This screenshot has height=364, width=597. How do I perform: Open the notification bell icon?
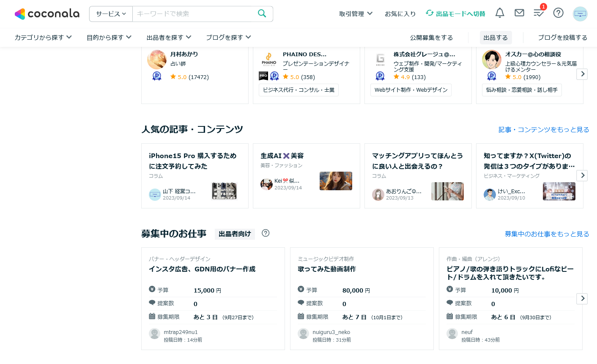[499, 13]
